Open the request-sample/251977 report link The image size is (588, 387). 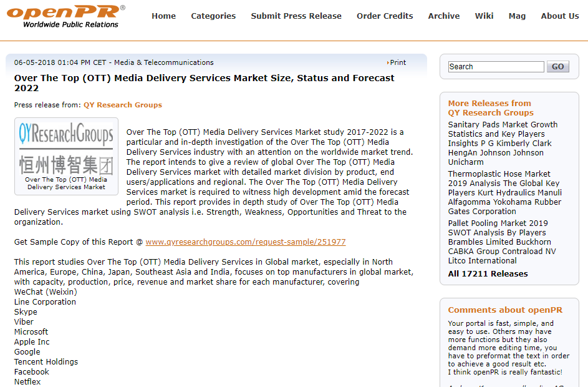coord(246,242)
